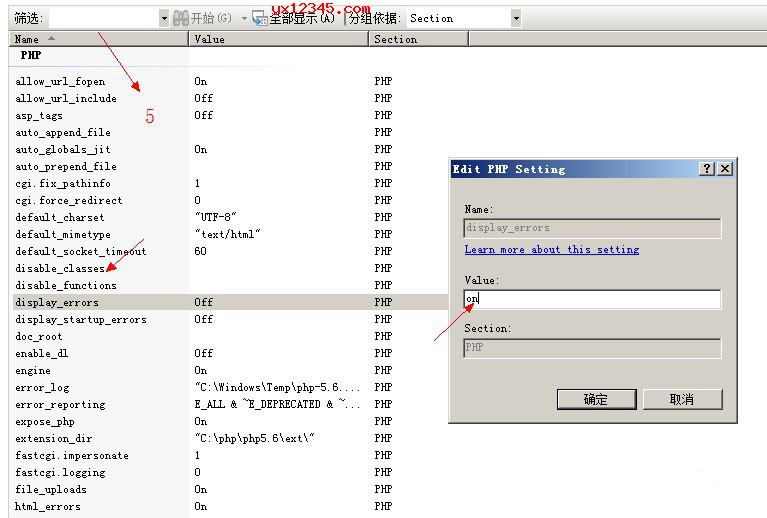Close the Edit PHP Setting dialog

[x=725, y=169]
